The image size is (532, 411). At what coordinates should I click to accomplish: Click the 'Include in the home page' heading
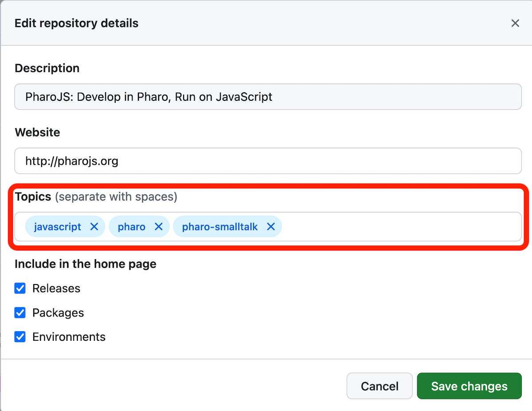click(86, 264)
